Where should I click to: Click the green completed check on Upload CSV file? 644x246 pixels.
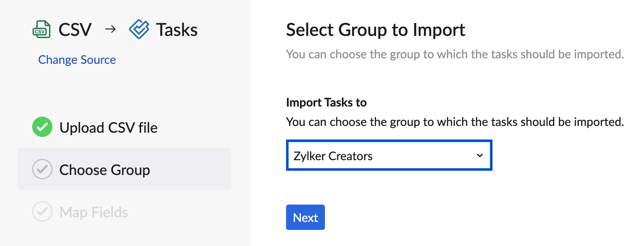point(42,127)
